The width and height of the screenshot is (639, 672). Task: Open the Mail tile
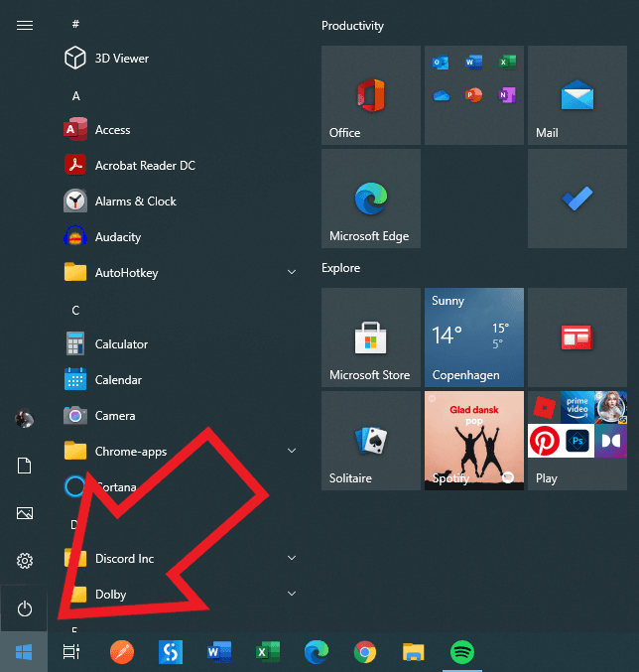coord(577,95)
